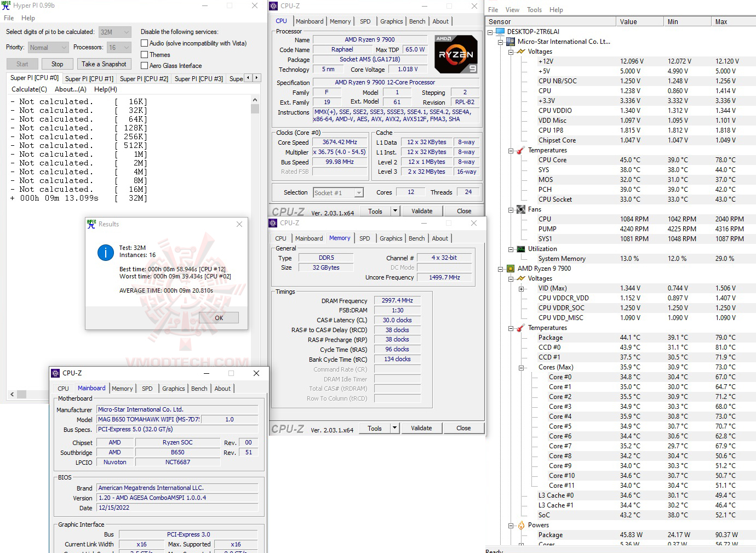Open Calculate(C) menu in Super PI

pyautogui.click(x=29, y=89)
